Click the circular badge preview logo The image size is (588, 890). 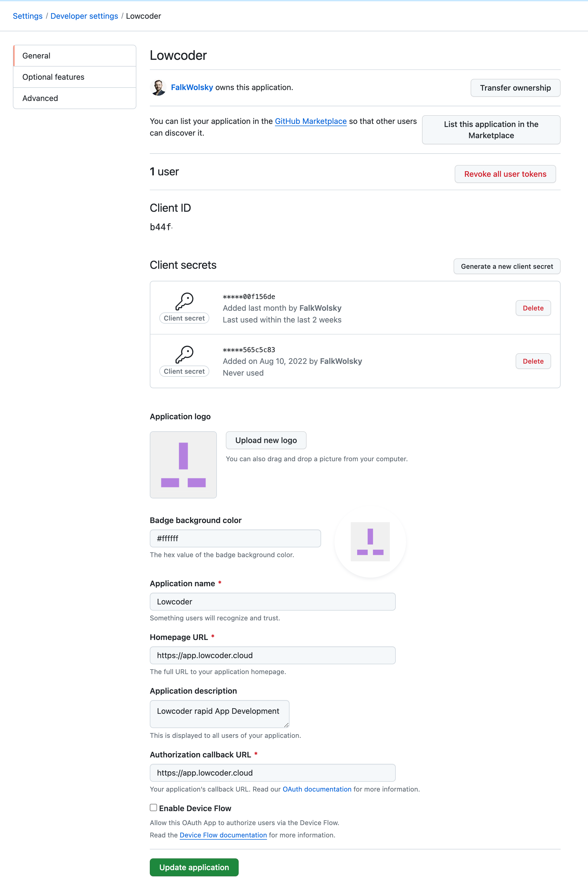370,541
